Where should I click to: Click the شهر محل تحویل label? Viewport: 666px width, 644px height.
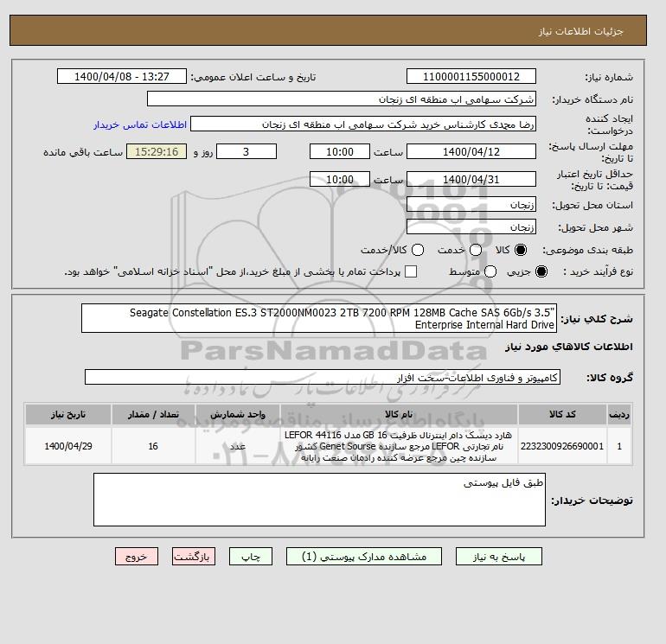coord(595,227)
